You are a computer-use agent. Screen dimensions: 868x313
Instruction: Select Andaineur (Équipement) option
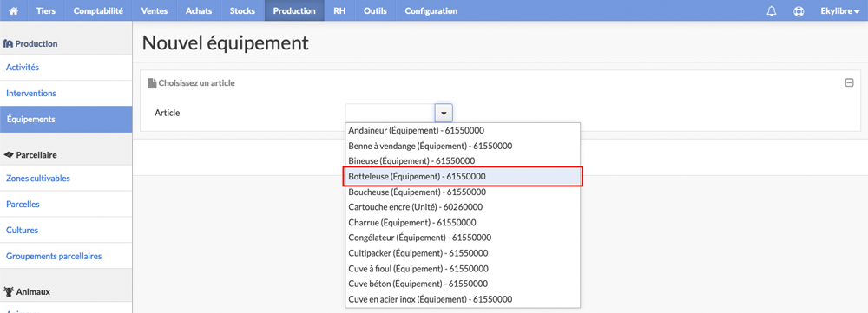coord(463,131)
